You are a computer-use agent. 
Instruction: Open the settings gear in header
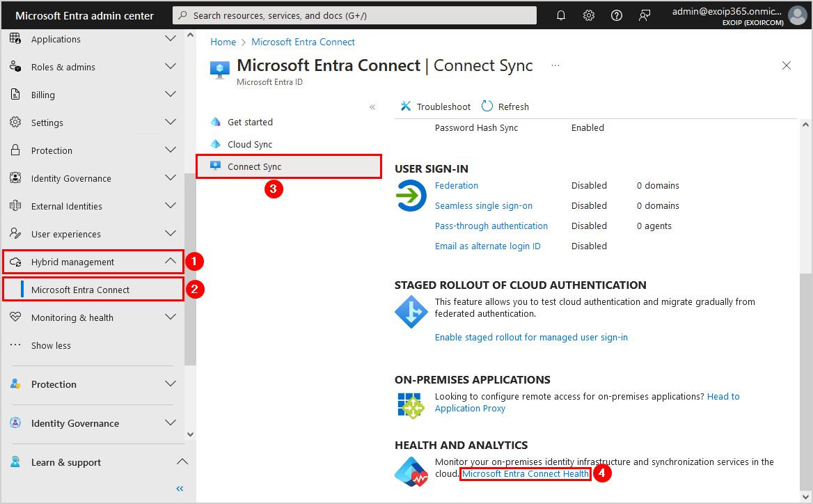pyautogui.click(x=589, y=15)
